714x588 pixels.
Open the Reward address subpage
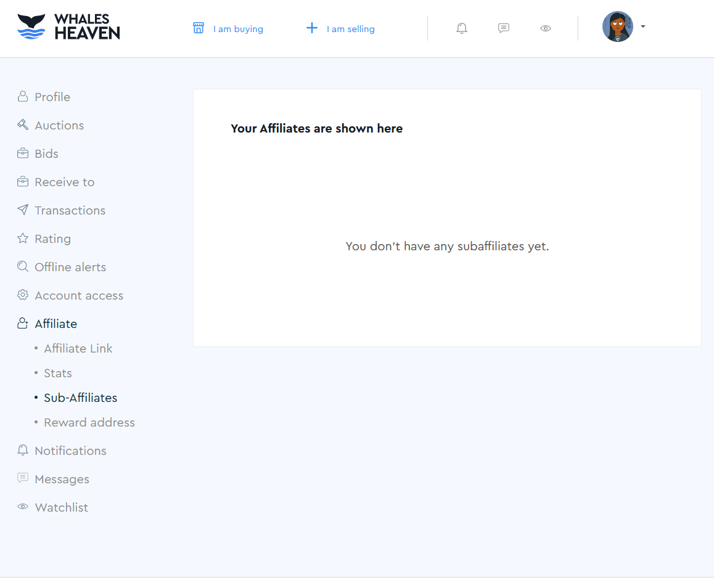pyautogui.click(x=89, y=422)
